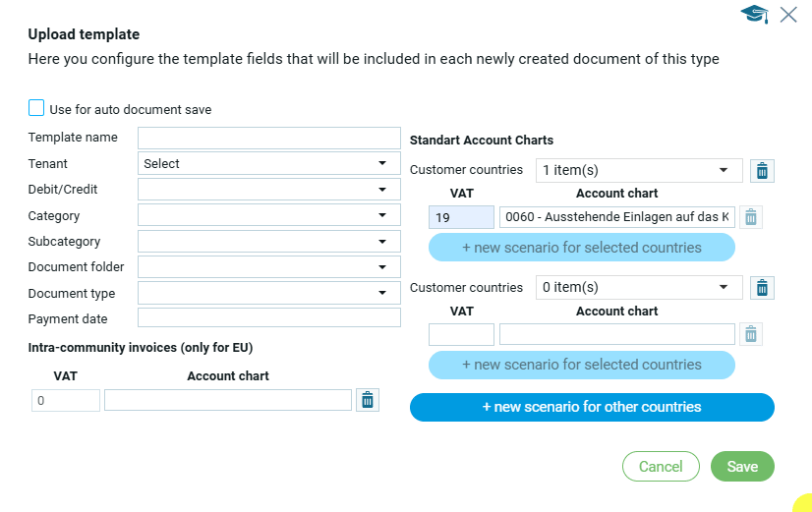Open the Category dropdown

[x=269, y=215]
